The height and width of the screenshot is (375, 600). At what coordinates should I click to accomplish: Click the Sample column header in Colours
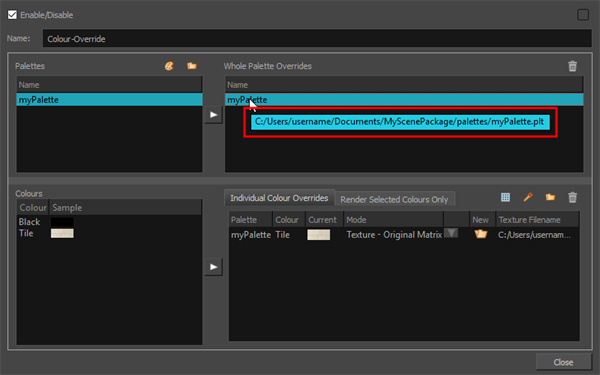coord(126,208)
